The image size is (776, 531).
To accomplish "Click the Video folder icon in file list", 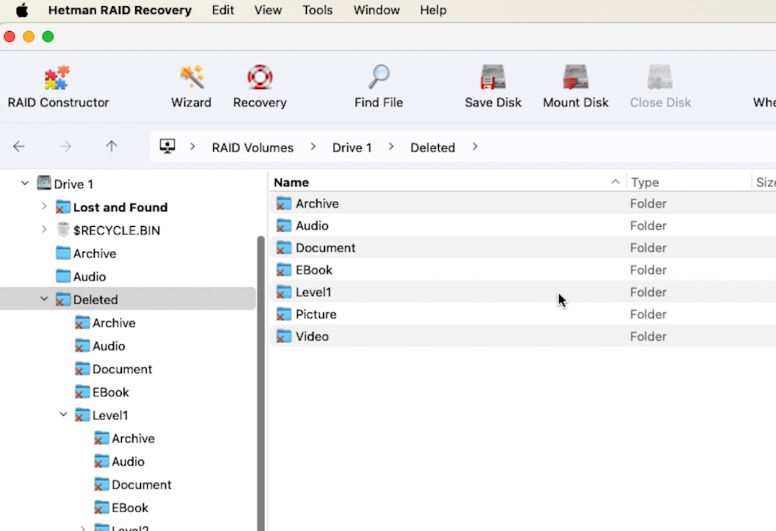I will coord(284,337).
